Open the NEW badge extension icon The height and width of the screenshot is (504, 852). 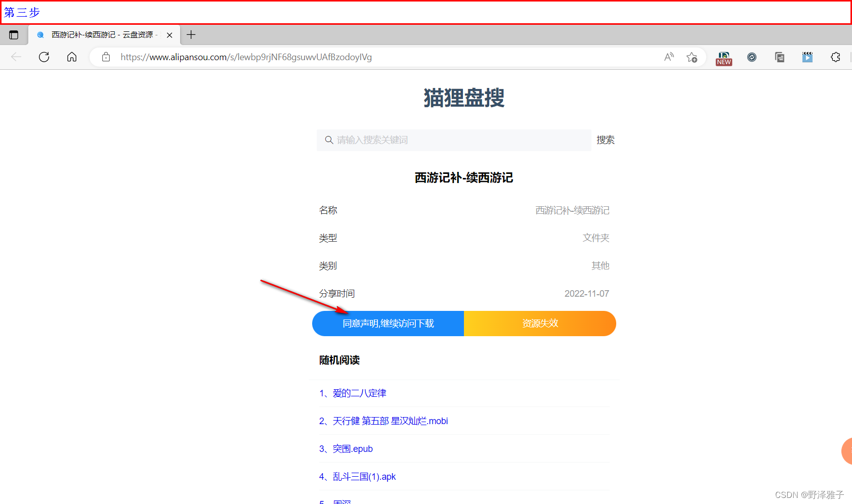tap(724, 58)
